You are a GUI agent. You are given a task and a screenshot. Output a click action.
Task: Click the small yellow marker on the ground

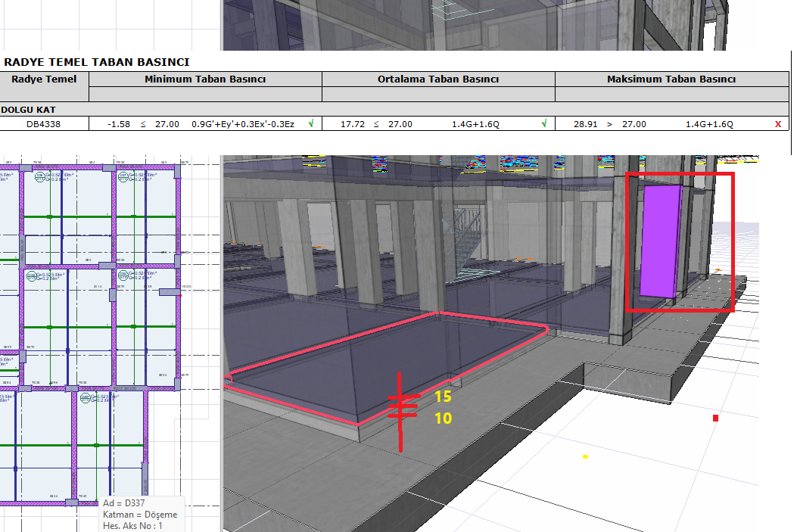(x=585, y=456)
